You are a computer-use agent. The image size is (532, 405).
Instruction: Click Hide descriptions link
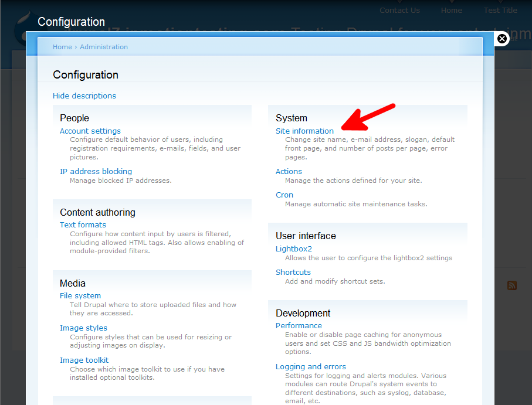(x=84, y=96)
